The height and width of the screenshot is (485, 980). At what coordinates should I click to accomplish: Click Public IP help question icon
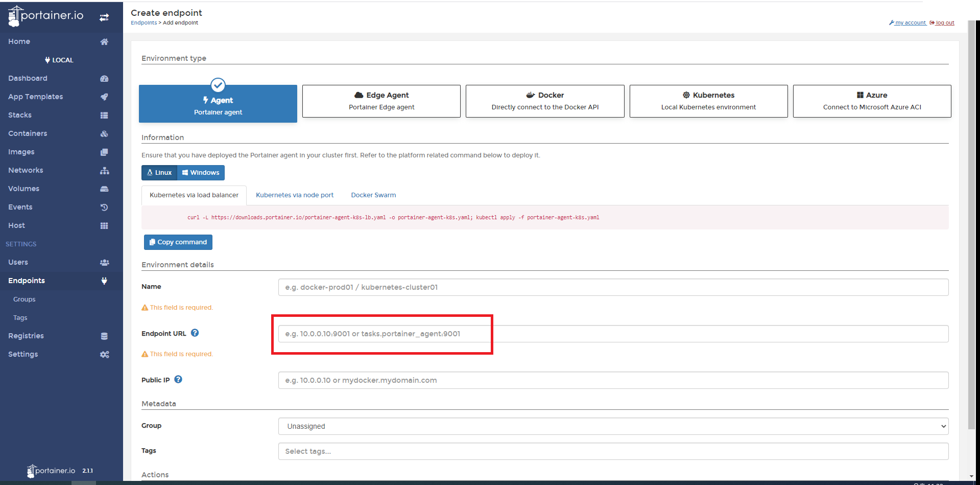point(178,379)
